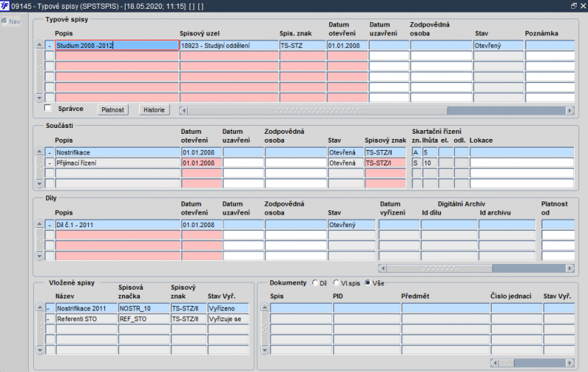Click the minus button of Nostrifikace 2011 row

click(50, 308)
